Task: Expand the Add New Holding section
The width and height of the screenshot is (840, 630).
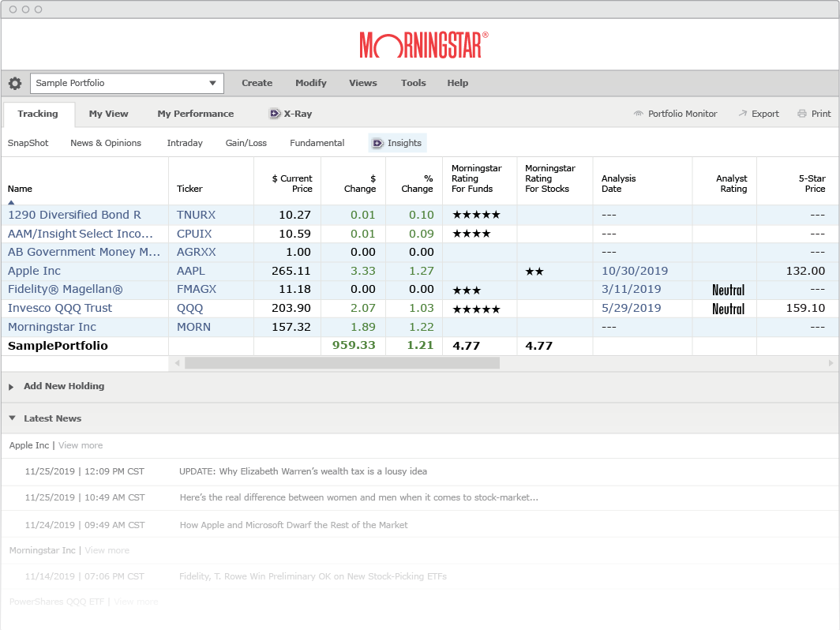Action: click(11, 387)
